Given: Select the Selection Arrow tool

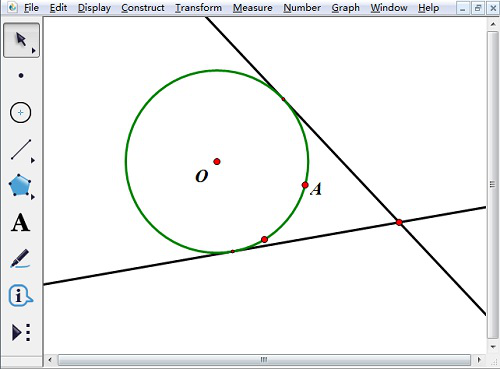Looking at the screenshot, I should point(21,40).
